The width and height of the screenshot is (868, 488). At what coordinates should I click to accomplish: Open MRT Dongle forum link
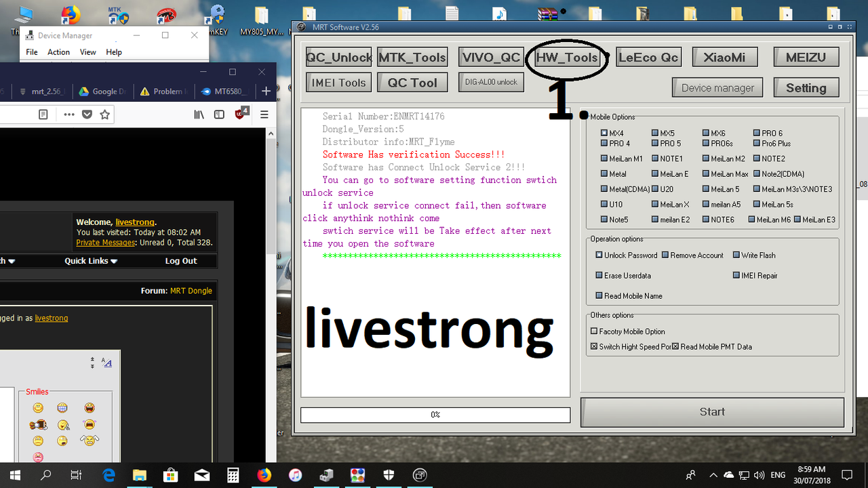pos(191,291)
